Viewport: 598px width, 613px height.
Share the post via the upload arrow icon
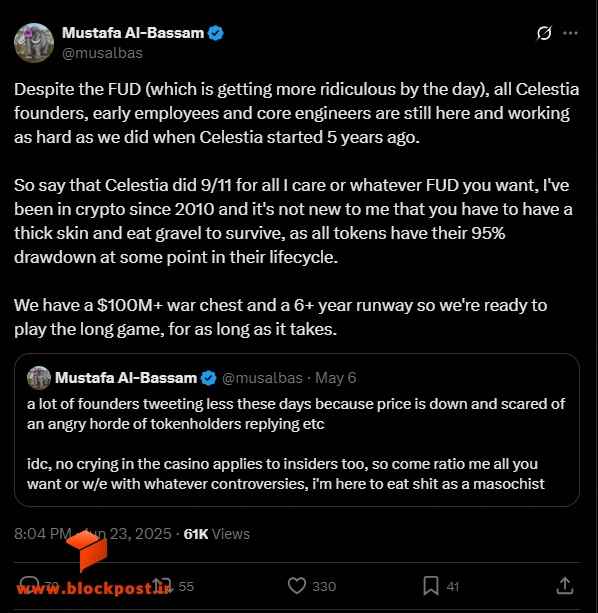click(x=565, y=586)
